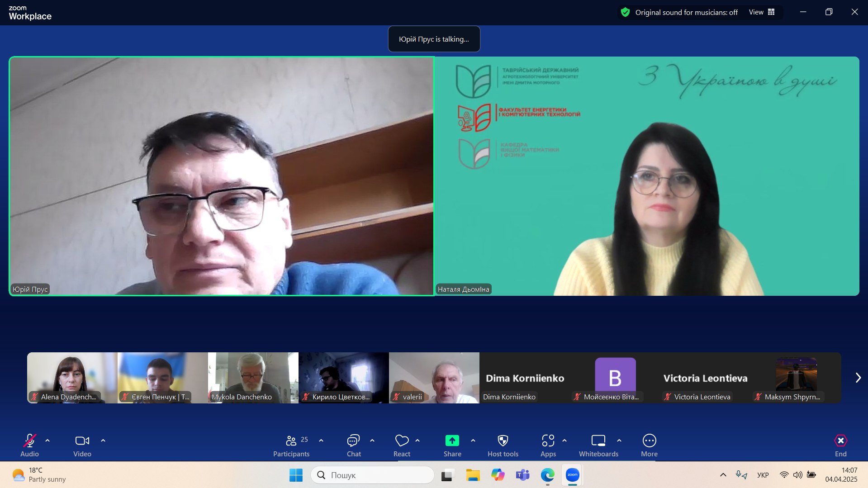This screenshot has height=488, width=868.
Task: Open the volume speaker tray icon
Action: coord(797,475)
